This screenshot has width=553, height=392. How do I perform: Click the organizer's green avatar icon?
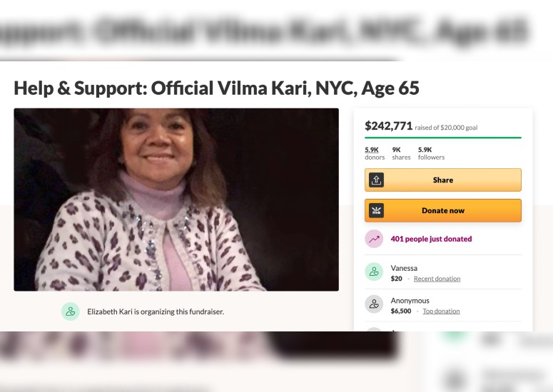click(71, 311)
